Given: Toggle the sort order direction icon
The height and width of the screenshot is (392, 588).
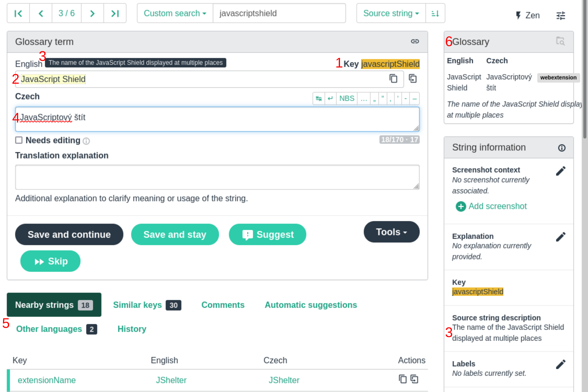Looking at the screenshot, I should point(435,13).
